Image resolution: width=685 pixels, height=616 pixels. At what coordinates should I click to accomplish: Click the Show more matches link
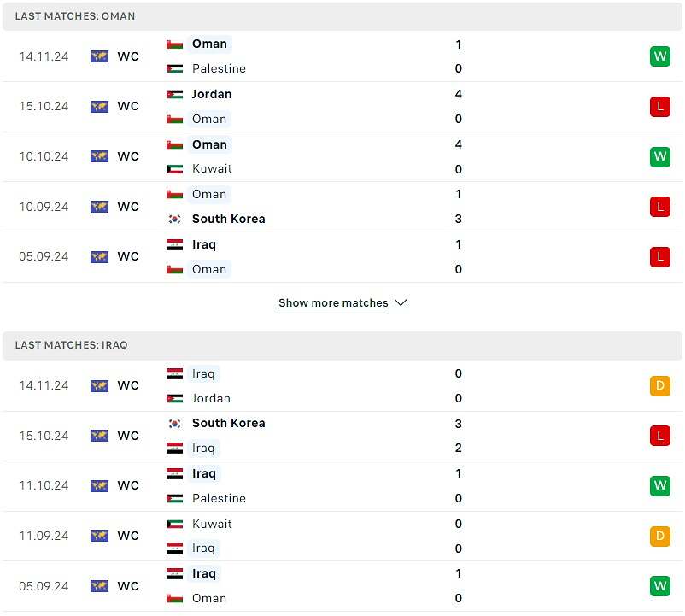[333, 302]
